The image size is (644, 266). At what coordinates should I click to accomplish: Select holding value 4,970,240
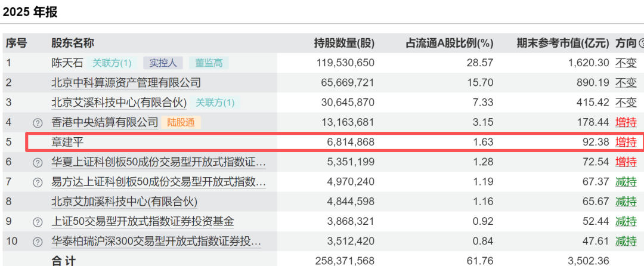click(x=351, y=182)
